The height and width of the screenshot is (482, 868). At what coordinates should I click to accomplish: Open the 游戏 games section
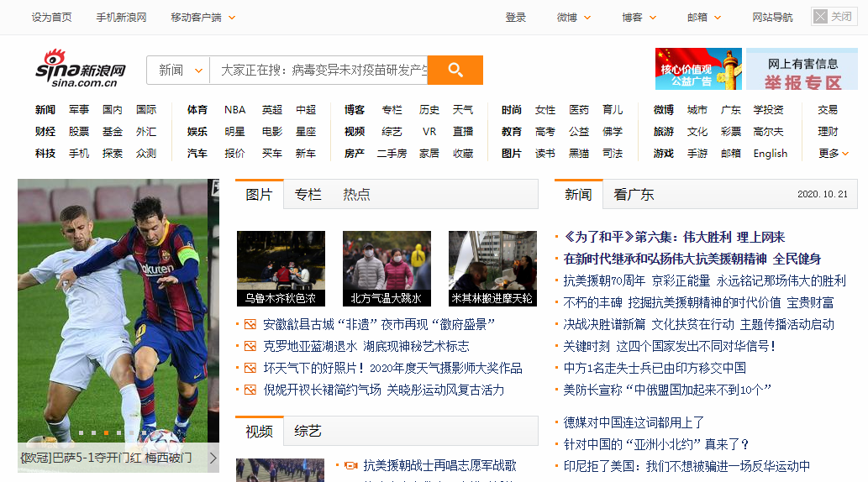point(663,154)
